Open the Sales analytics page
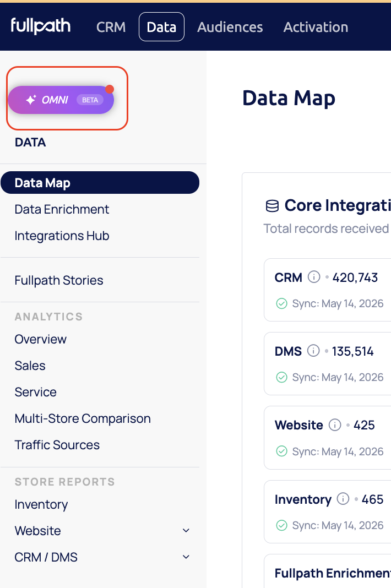Screen dimensions: 391x588 click(30, 366)
